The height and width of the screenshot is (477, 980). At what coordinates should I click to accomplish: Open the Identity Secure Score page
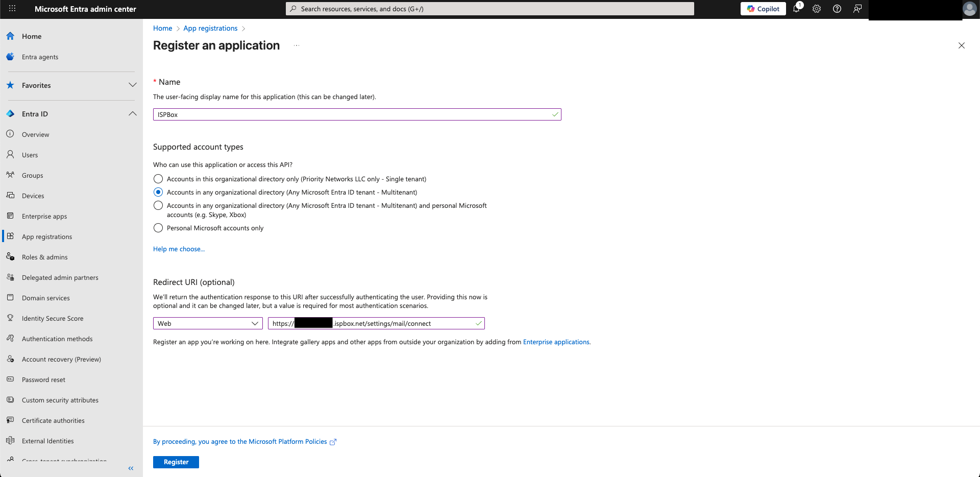[x=53, y=318]
